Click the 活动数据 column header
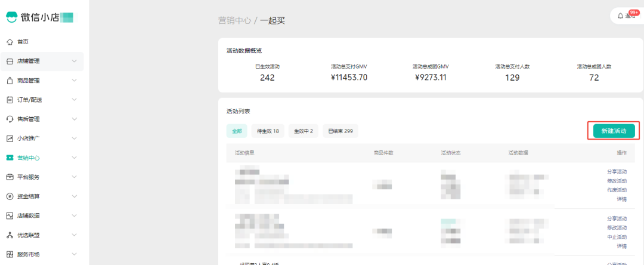 coord(518,153)
